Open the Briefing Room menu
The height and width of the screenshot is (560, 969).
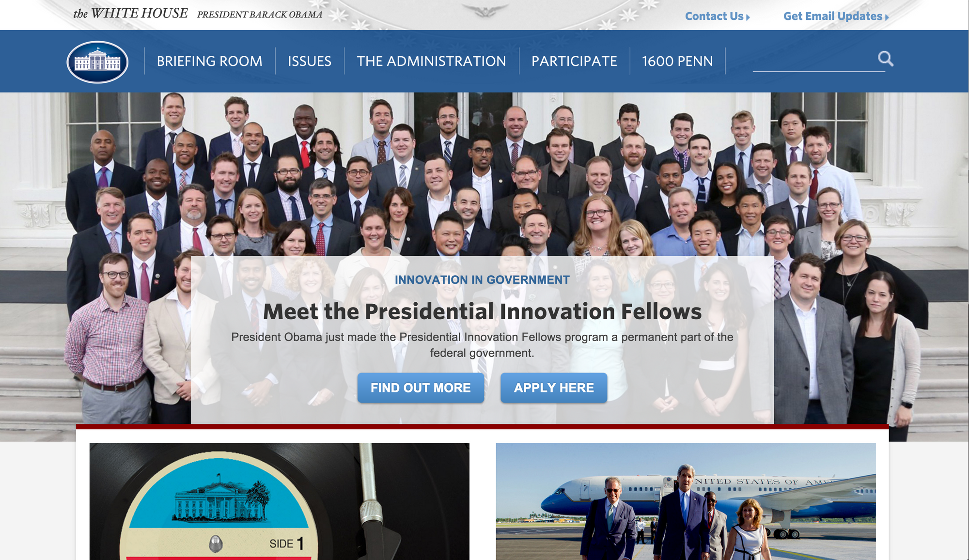click(x=209, y=61)
